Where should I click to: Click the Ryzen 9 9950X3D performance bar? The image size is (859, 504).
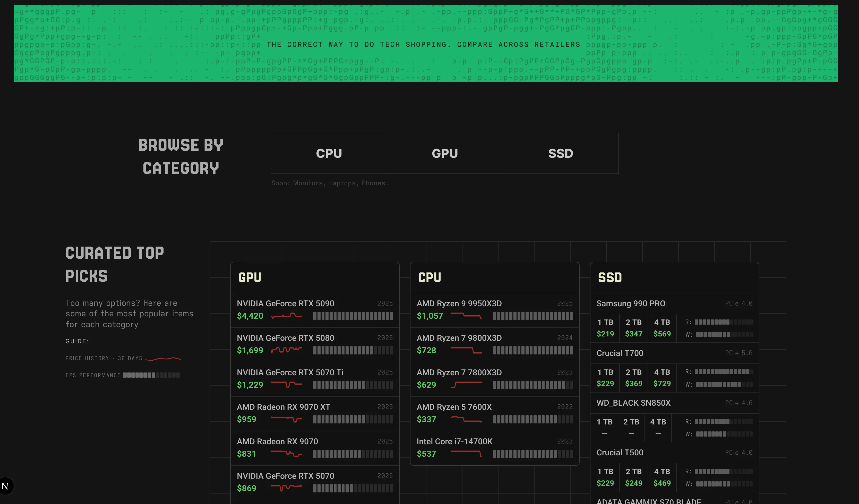[x=532, y=316]
